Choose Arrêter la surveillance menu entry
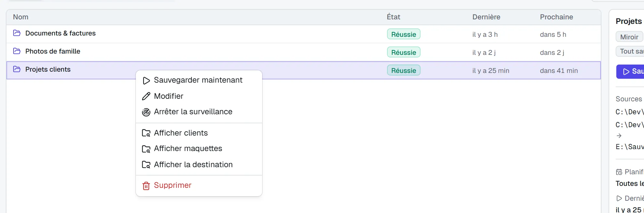 click(199, 112)
